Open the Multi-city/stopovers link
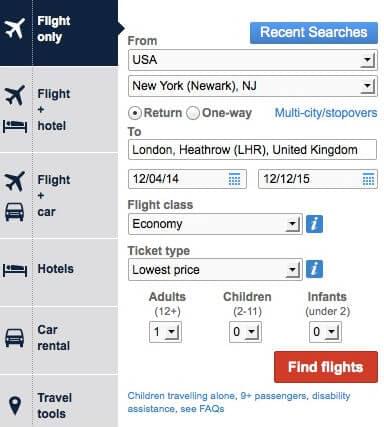 (326, 113)
